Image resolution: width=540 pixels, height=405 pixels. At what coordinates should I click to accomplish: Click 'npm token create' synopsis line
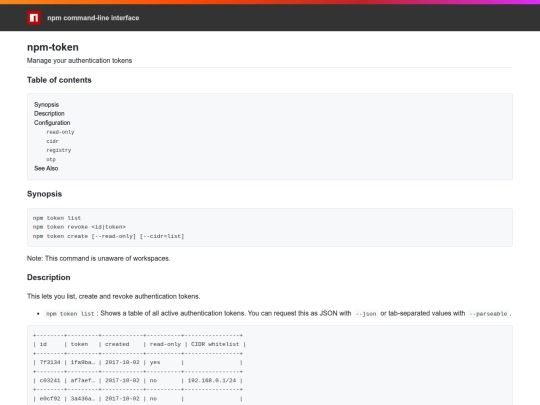[x=108, y=236]
